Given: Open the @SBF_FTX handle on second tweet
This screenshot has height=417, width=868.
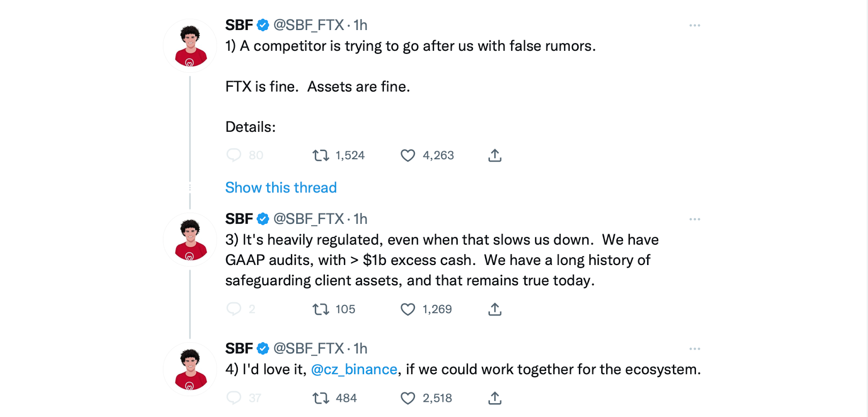Looking at the screenshot, I should tap(309, 219).
